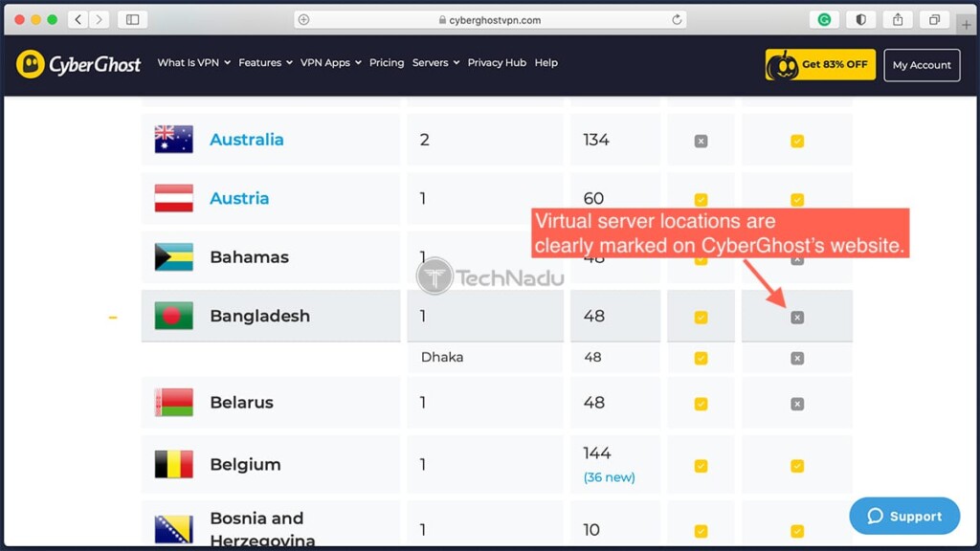Select the Belgium country name
The width and height of the screenshot is (980, 551).
[245, 464]
